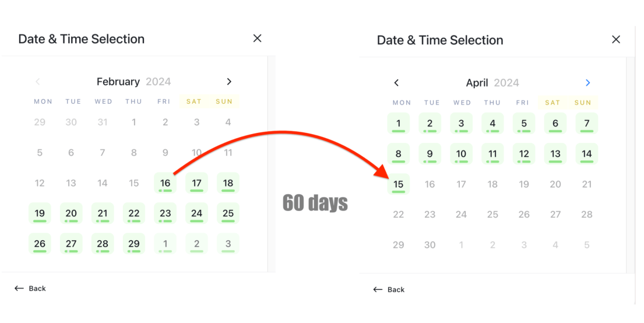Viewport: 644px width, 323px height.
Task: Go to previous month from April 2024
Action: [396, 83]
